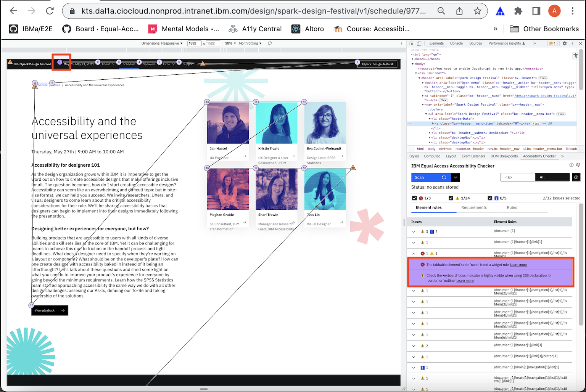Click the Accessibility Checker help icon
Image resolution: width=586 pixels, height=392 pixels.
pos(571,165)
